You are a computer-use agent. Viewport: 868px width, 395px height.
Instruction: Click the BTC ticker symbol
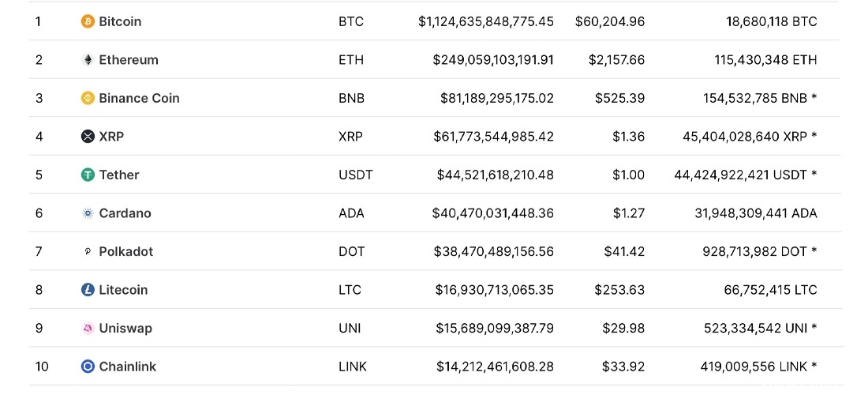coord(351,21)
